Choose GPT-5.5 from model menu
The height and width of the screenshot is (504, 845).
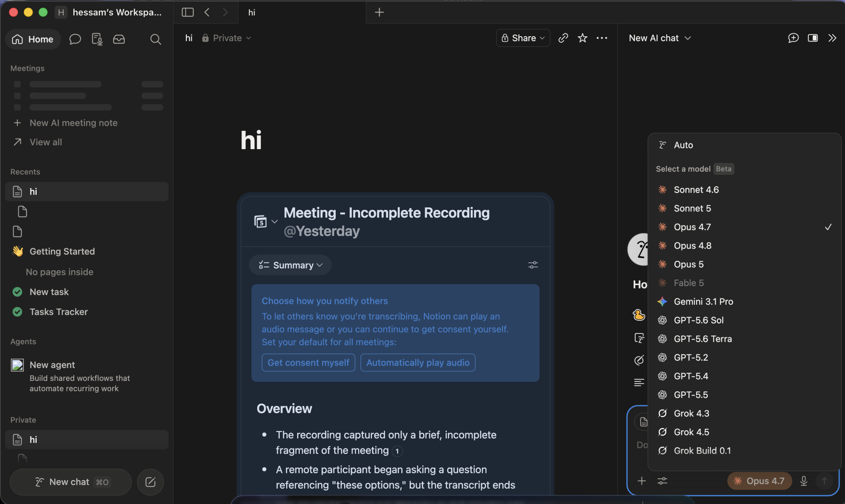pos(744,395)
